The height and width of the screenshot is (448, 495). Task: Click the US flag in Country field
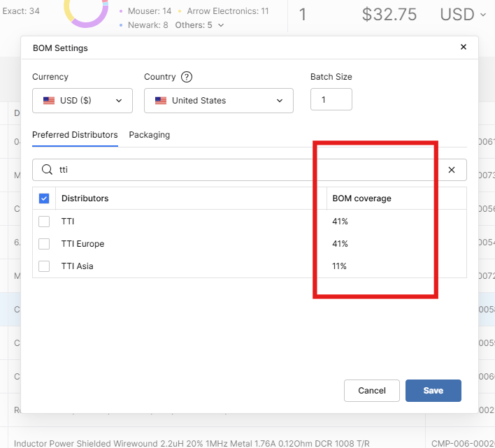(x=161, y=101)
